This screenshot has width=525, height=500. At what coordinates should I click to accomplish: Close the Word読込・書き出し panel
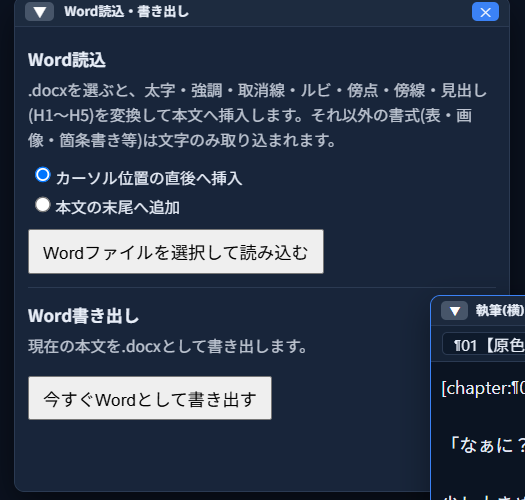[485, 12]
